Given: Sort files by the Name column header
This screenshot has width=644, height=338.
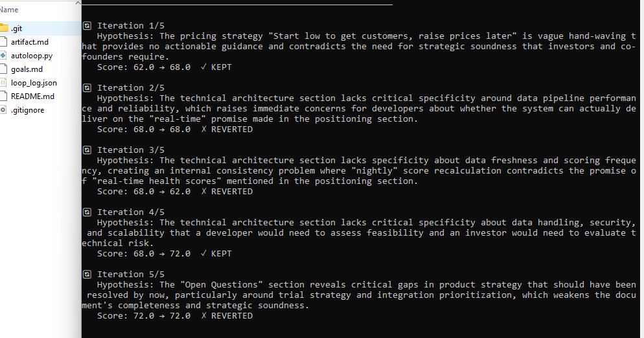Looking at the screenshot, I should click(x=10, y=10).
